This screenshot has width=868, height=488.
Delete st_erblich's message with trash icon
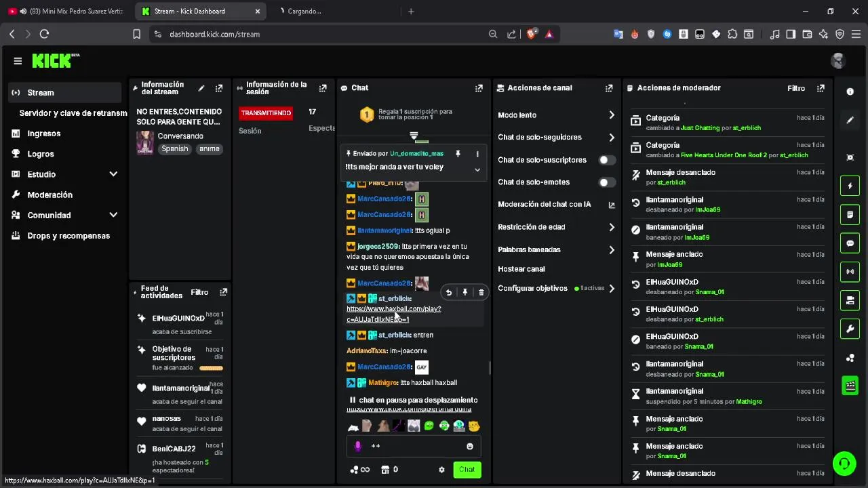[x=481, y=292]
